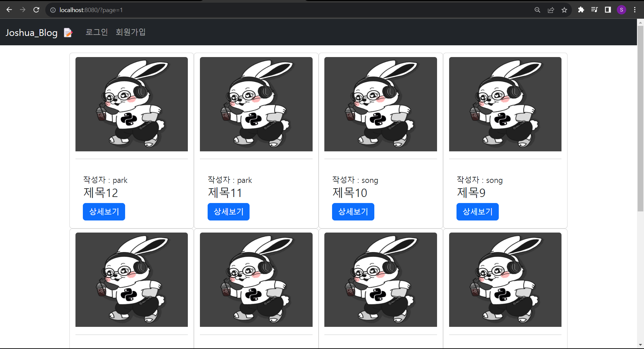Click the 제목11 title text
Viewport: 644px width, 349px height.
[225, 193]
